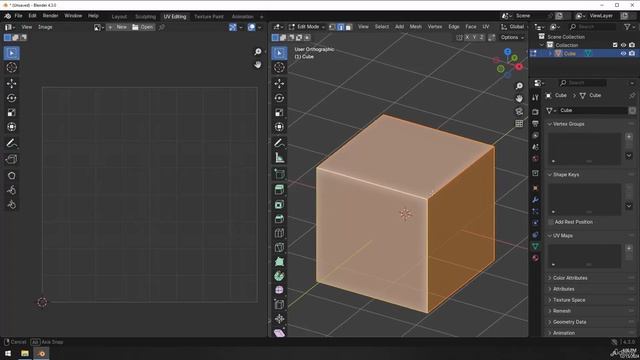Select the Poly Build tool
The height and width of the screenshot is (360, 640).
279,262
